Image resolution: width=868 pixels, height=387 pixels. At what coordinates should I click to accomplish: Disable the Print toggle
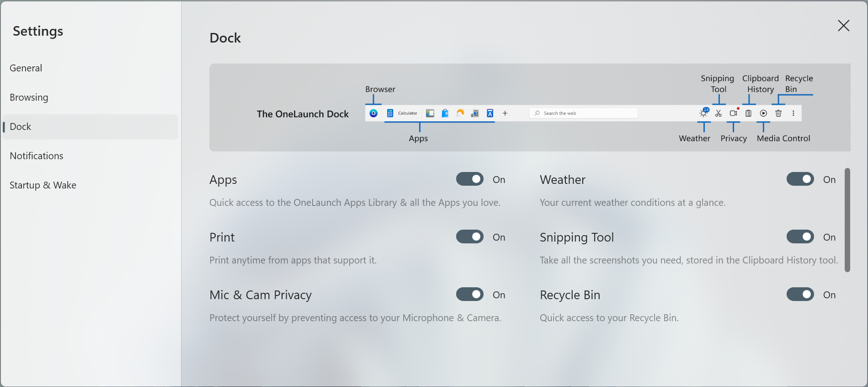tap(469, 237)
